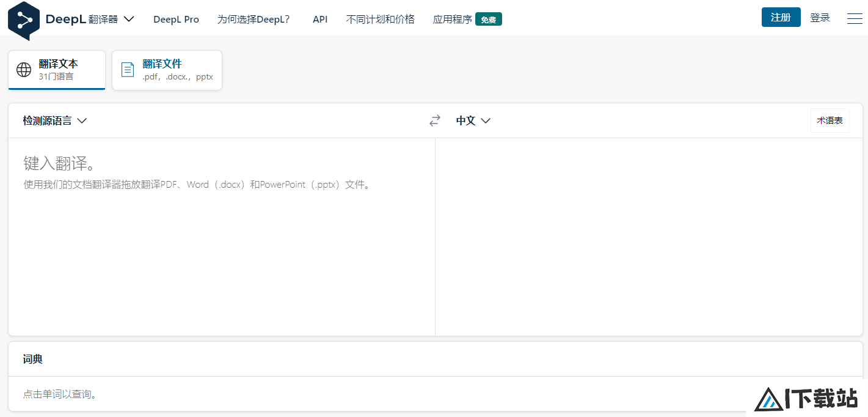Viewport: 868px width, 417px height.
Task: Click the 登录 login link
Action: point(820,18)
